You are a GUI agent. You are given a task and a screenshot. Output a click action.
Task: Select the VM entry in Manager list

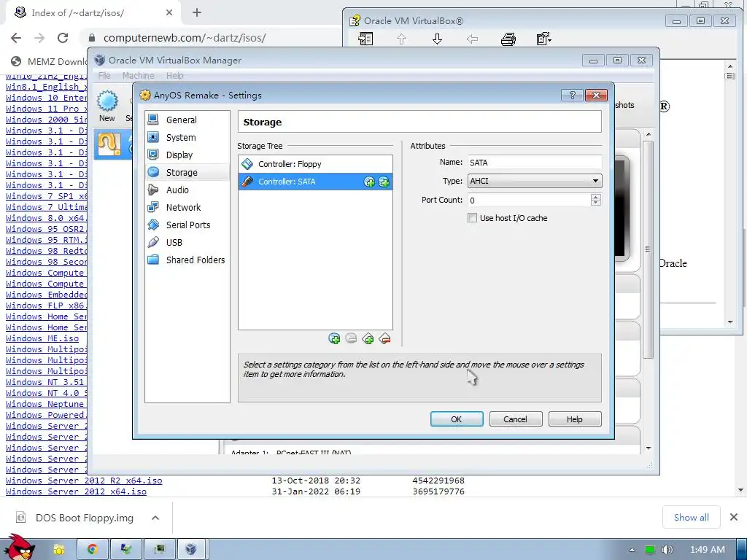coord(113,144)
